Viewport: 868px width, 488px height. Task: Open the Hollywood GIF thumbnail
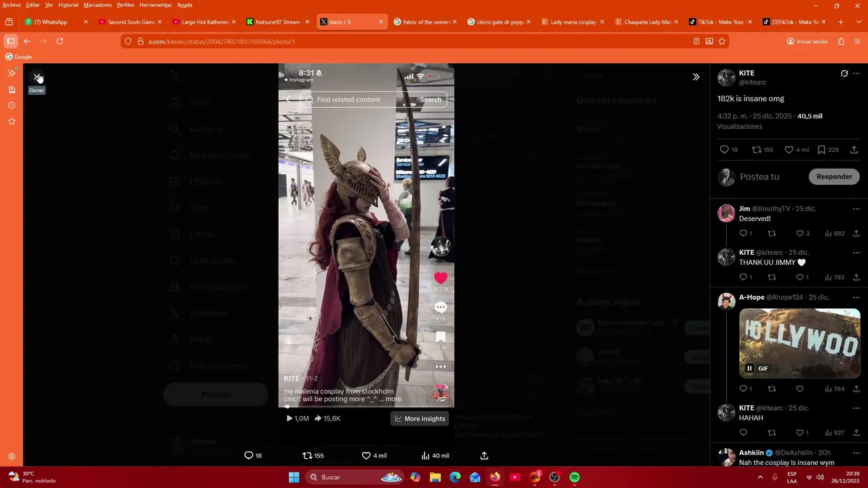800,343
